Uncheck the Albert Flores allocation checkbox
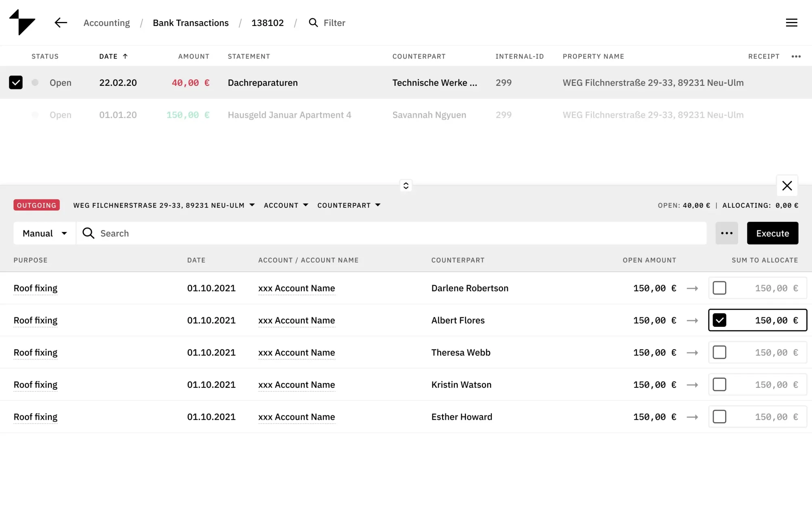The width and height of the screenshot is (812, 508). pyautogui.click(x=719, y=320)
